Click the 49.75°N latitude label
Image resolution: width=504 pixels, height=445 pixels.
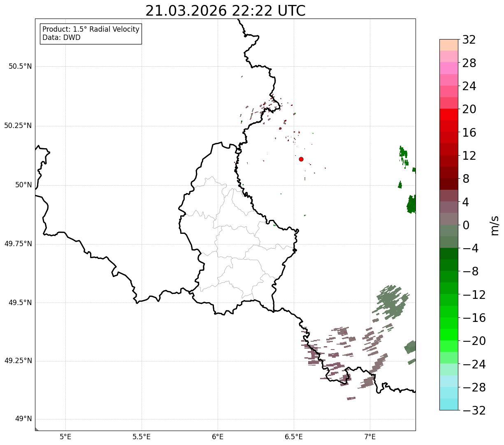click(18, 244)
